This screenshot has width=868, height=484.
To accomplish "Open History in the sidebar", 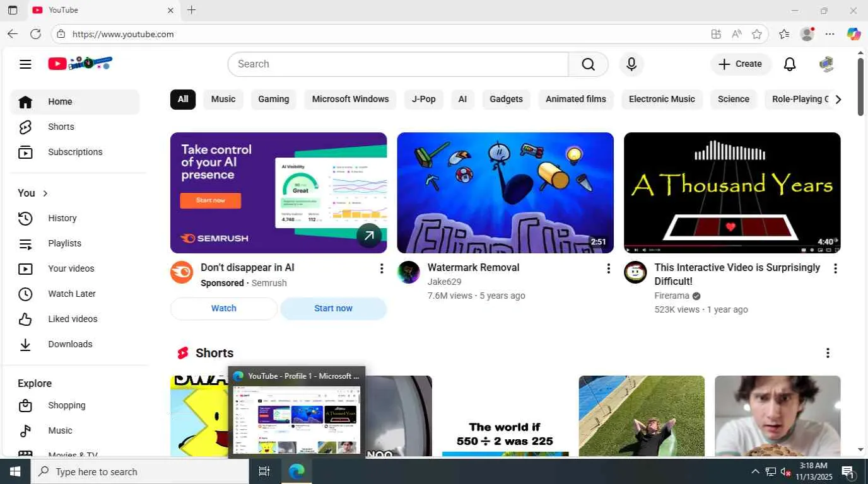I will tap(74, 218).
